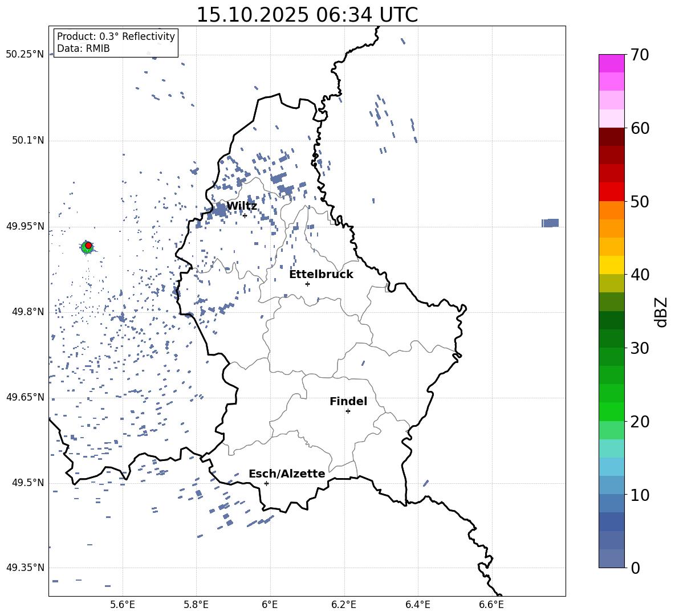
Task: Click the Wiltz city label
Action: [242, 206]
